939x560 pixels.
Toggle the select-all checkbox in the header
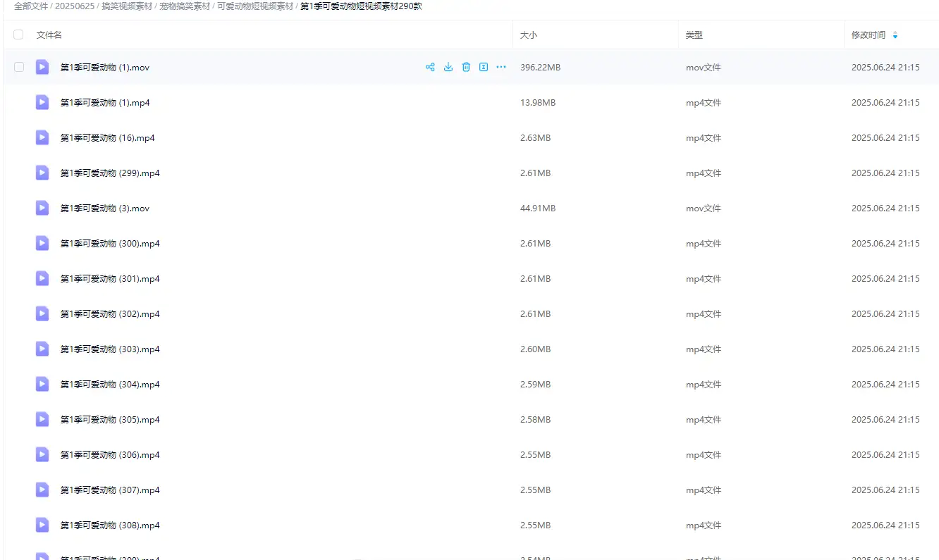click(19, 35)
